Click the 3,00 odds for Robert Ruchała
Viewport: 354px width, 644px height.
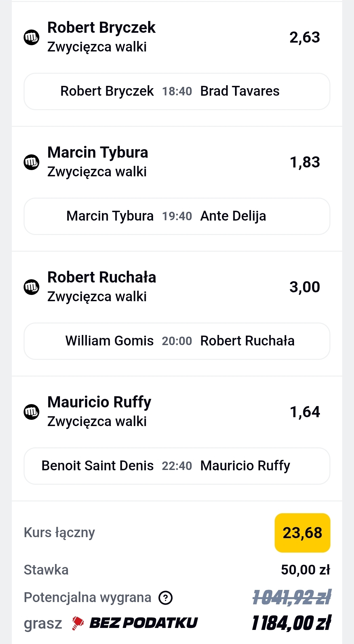pos(305,287)
